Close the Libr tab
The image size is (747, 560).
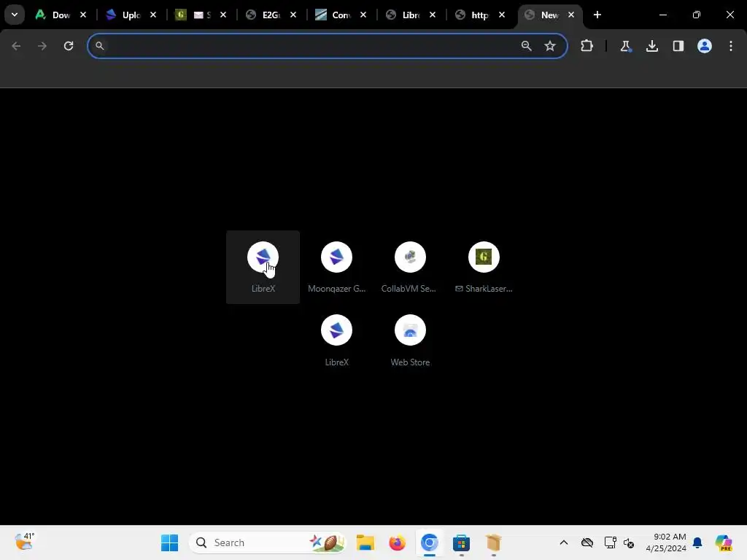coord(432,15)
